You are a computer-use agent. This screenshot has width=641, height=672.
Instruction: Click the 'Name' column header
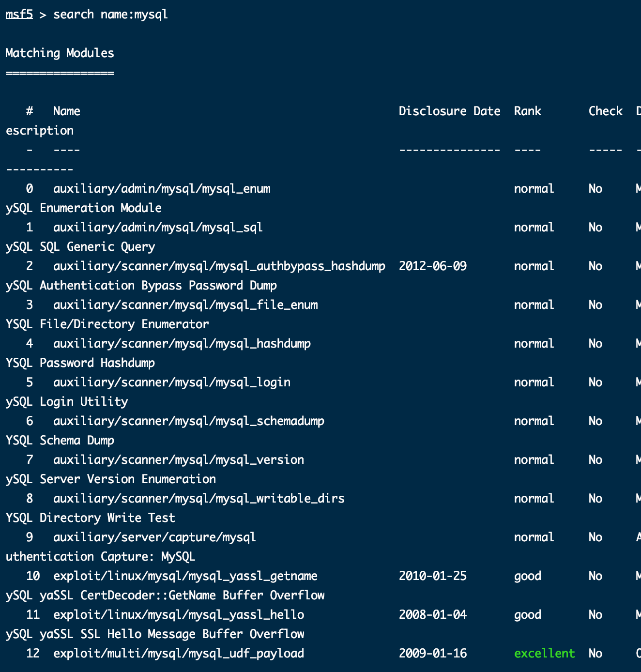(x=67, y=111)
